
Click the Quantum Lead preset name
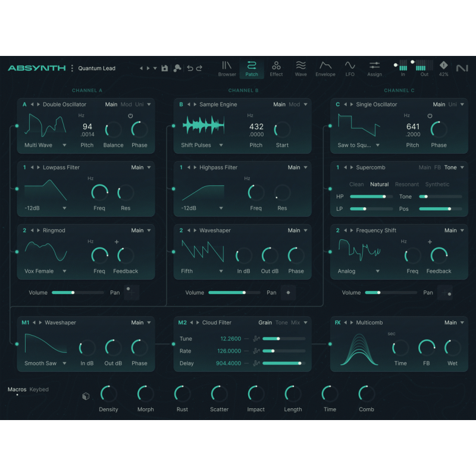96,68
